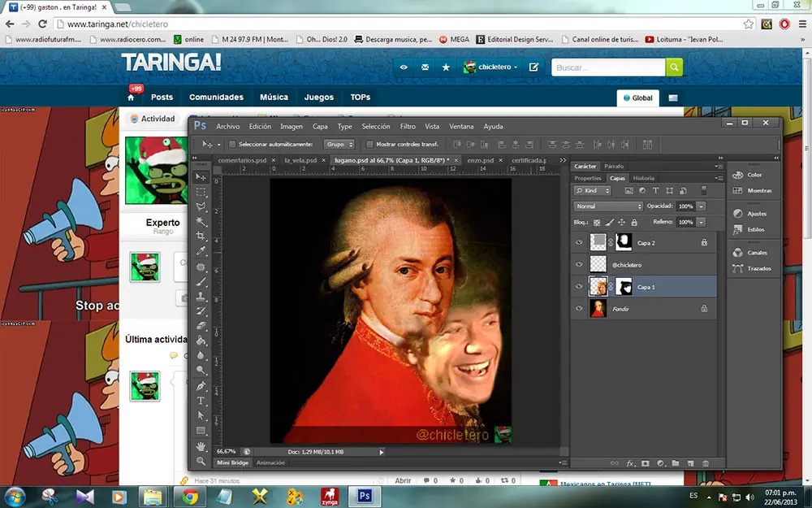
Task: Select the Horizontal Type tool
Action: point(201,401)
